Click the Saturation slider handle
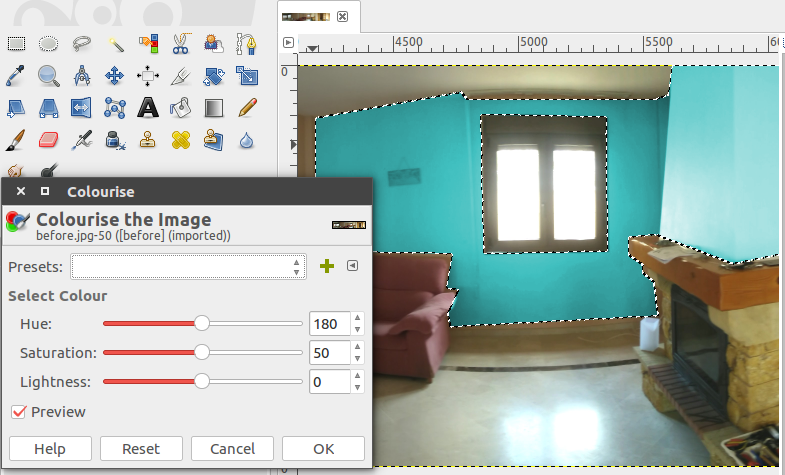Image resolution: width=785 pixels, height=475 pixels. [x=202, y=352]
